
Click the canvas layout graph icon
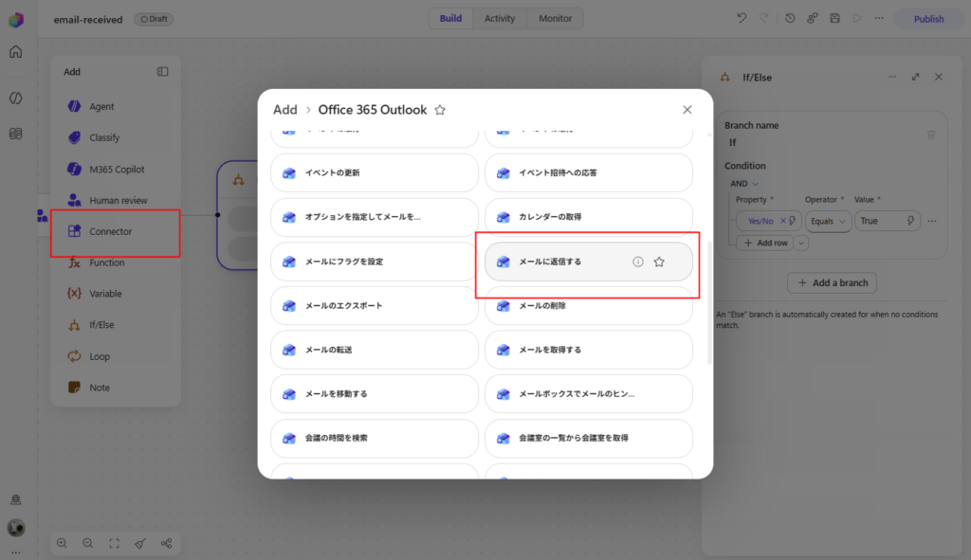point(167,543)
